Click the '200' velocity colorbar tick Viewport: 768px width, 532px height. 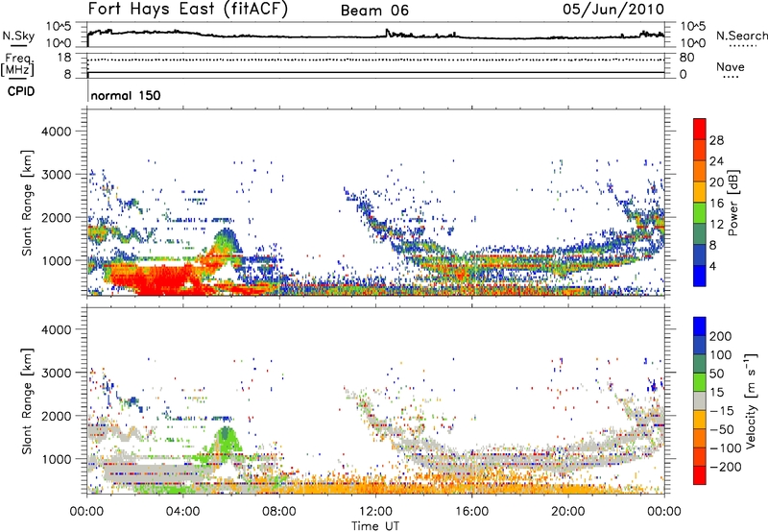click(721, 336)
